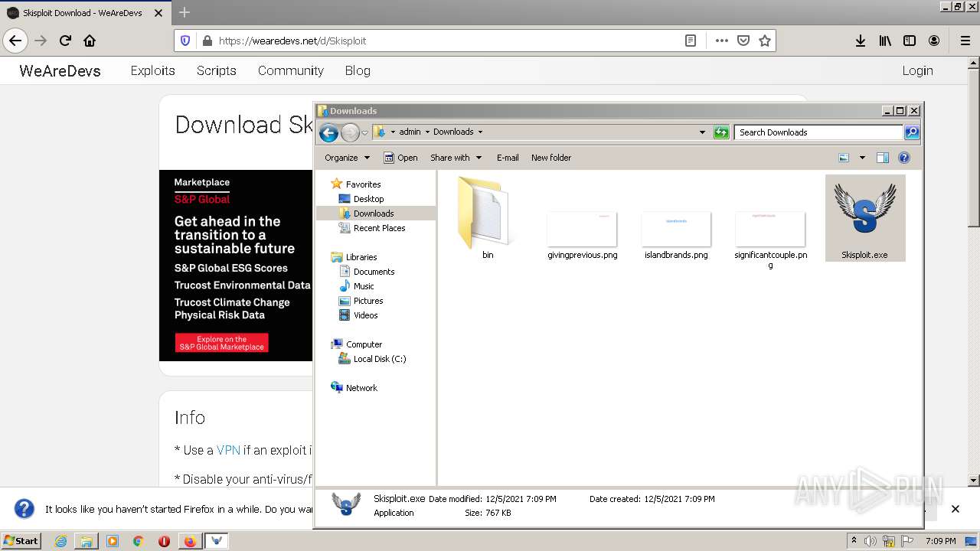Click Explore on the S&P Global Marketplace

pyautogui.click(x=221, y=343)
